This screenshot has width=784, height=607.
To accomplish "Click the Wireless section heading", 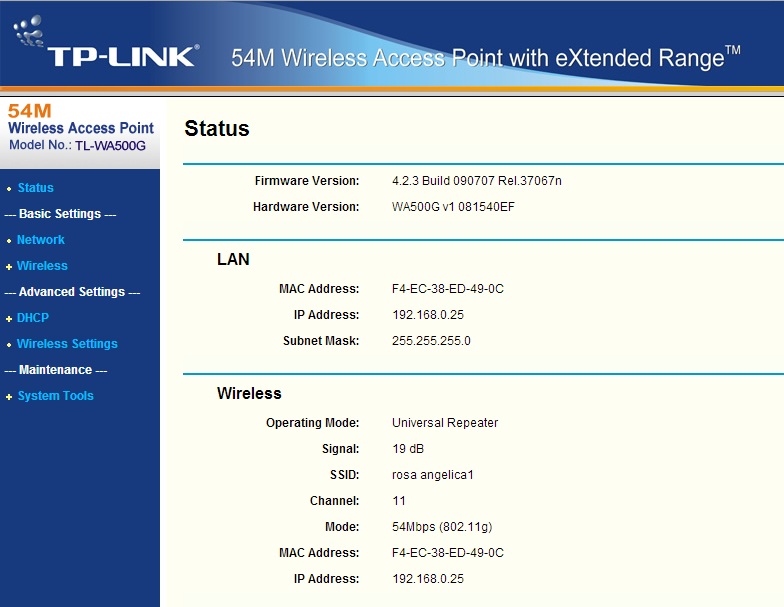I will pos(249,394).
